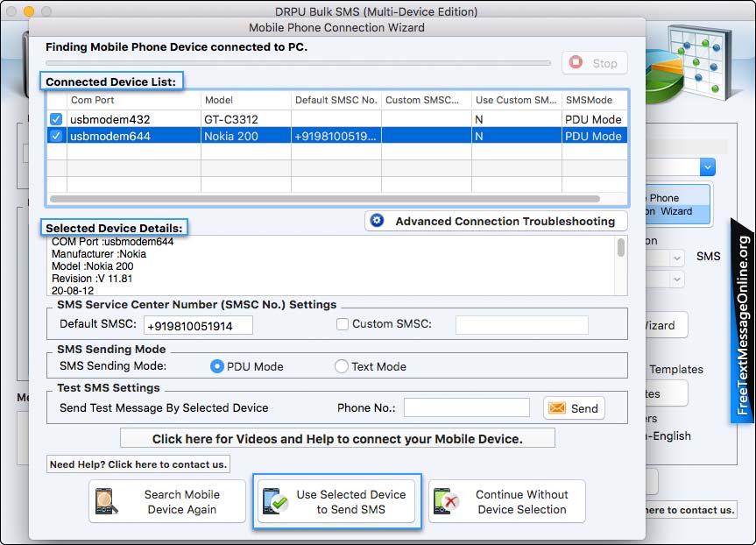756x545 pixels.
Task: Click the phone with green checkmark icon
Action: pyautogui.click(x=275, y=501)
